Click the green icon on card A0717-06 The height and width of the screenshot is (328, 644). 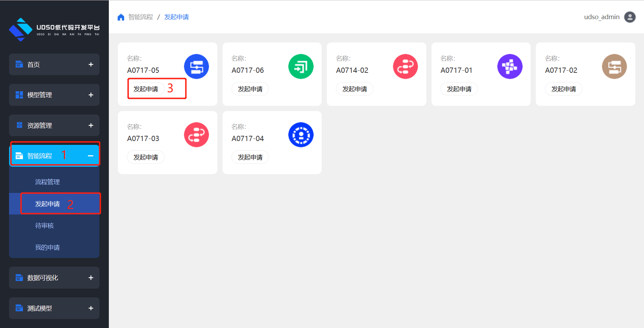pos(301,67)
